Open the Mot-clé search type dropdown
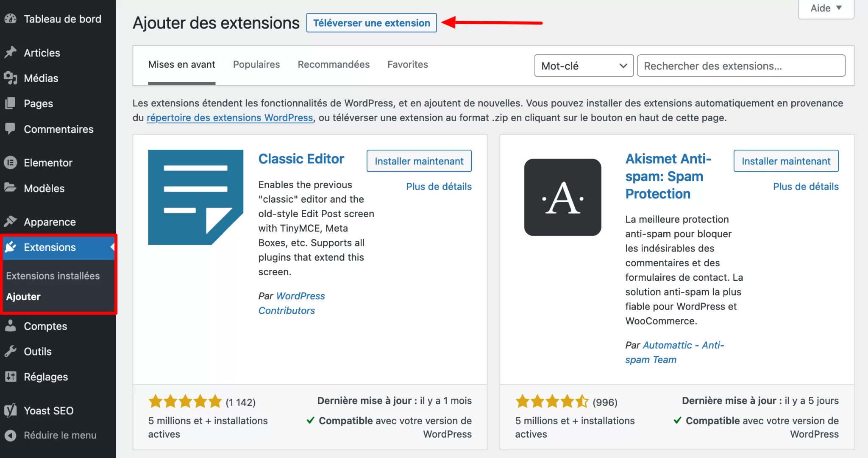Viewport: 868px width, 458px height. click(x=584, y=66)
